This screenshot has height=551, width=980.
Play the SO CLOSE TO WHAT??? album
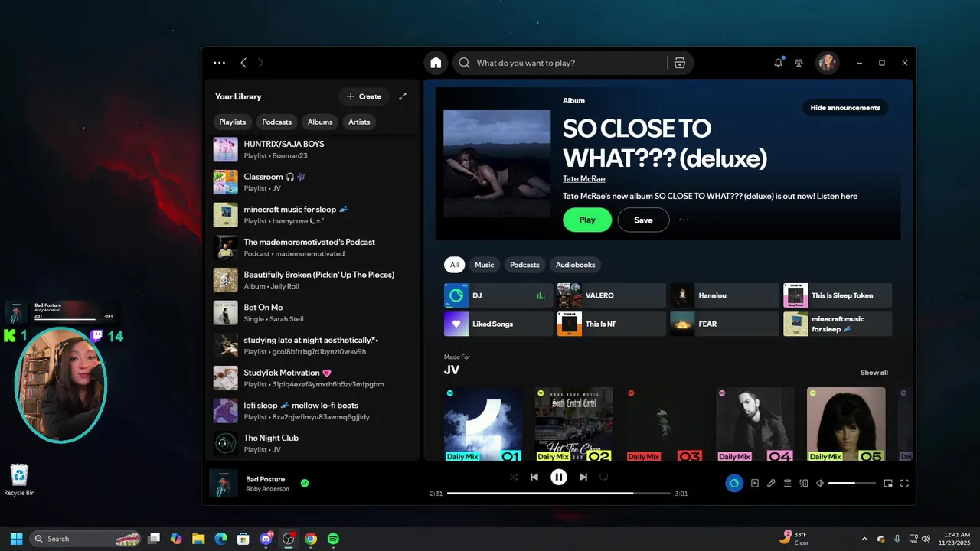[587, 220]
